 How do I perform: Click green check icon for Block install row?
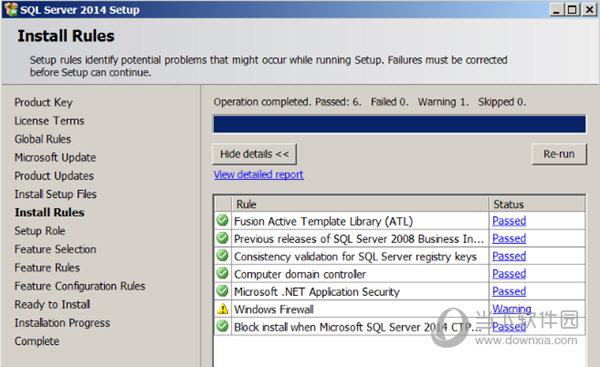point(222,326)
